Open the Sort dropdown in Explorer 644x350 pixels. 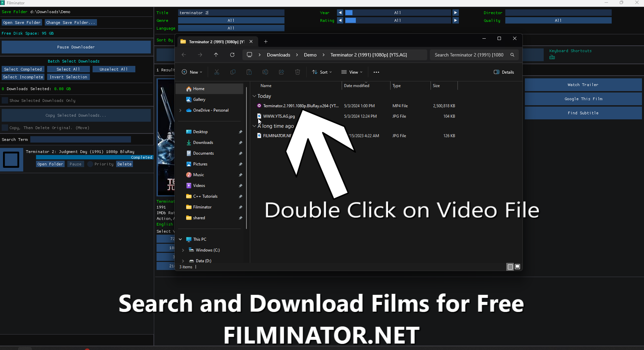(322, 72)
